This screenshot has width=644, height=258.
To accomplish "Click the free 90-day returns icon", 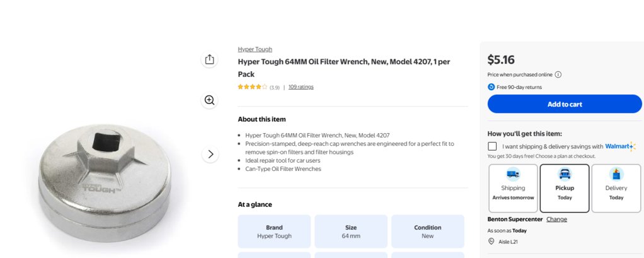I will 492,87.
